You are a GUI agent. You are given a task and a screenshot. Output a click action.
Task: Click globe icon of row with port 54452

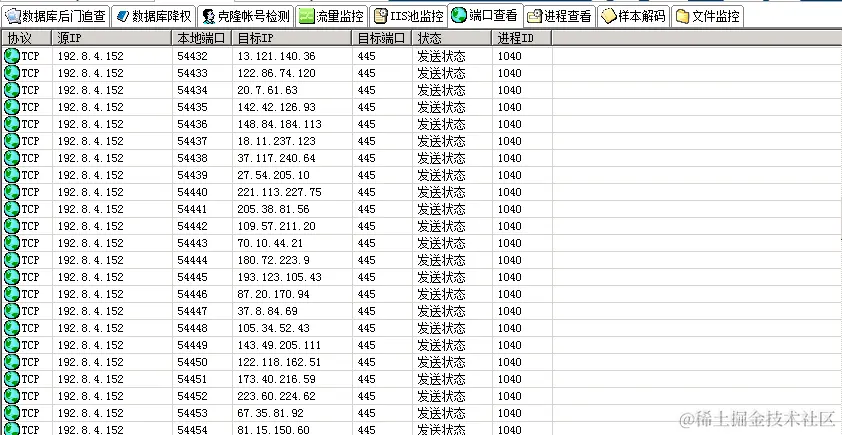11,396
